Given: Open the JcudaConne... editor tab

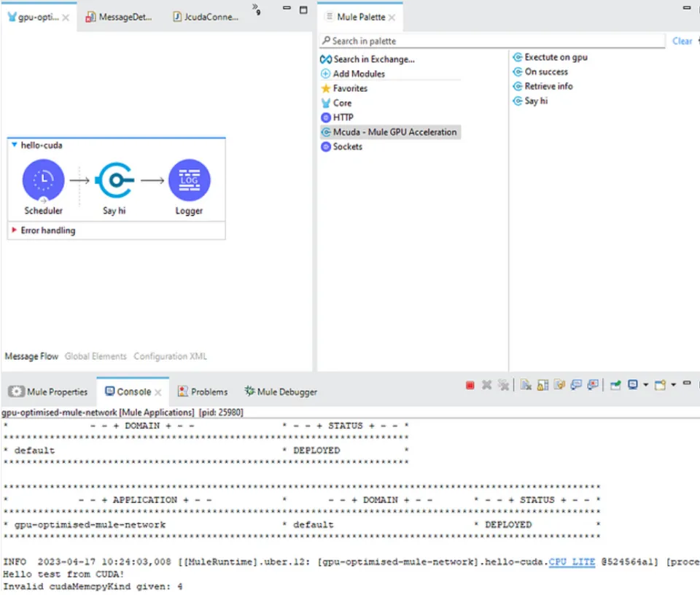Looking at the screenshot, I should (206, 17).
